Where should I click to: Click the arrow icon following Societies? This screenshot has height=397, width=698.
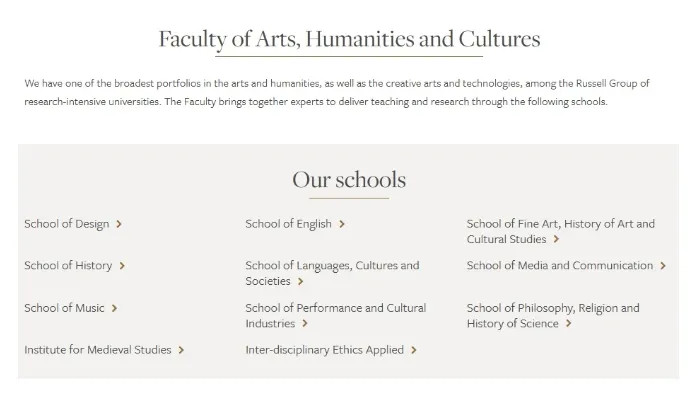click(x=300, y=281)
